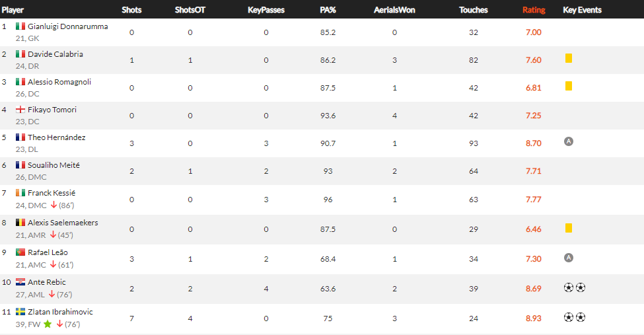Click the Italy flag beside Gianluigi Donnarumma

point(20,26)
